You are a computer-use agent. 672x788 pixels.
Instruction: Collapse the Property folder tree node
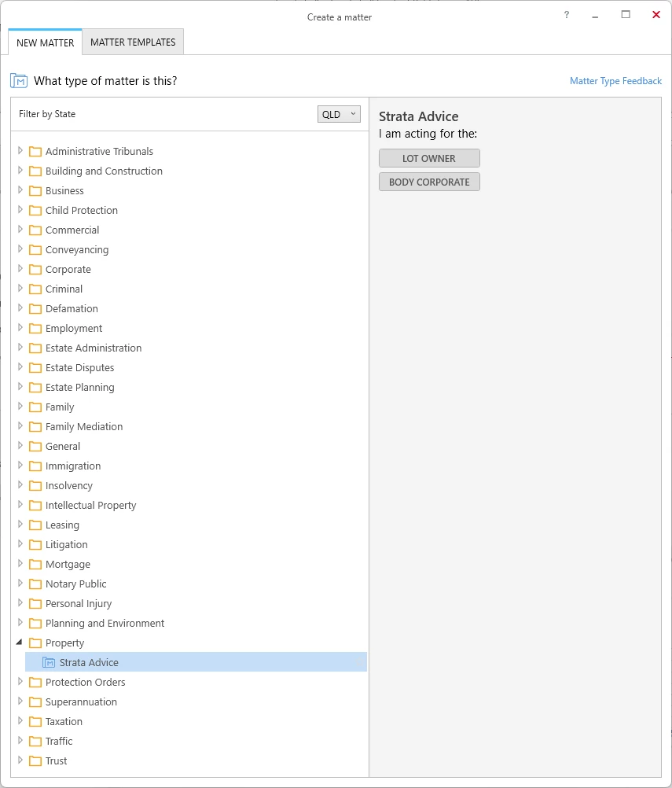tap(20, 642)
